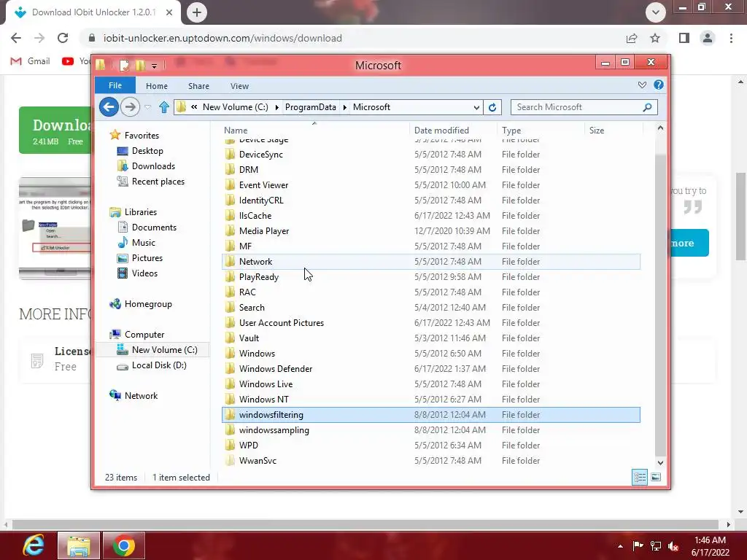Screen dimensions: 747x560
Task: Expand the ribbon chevron in Explorer
Action: coord(642,85)
